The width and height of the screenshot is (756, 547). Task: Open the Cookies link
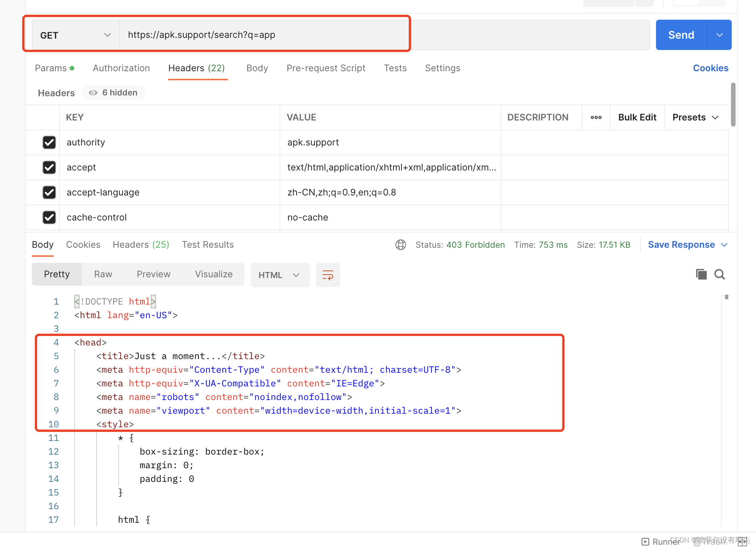(x=710, y=68)
